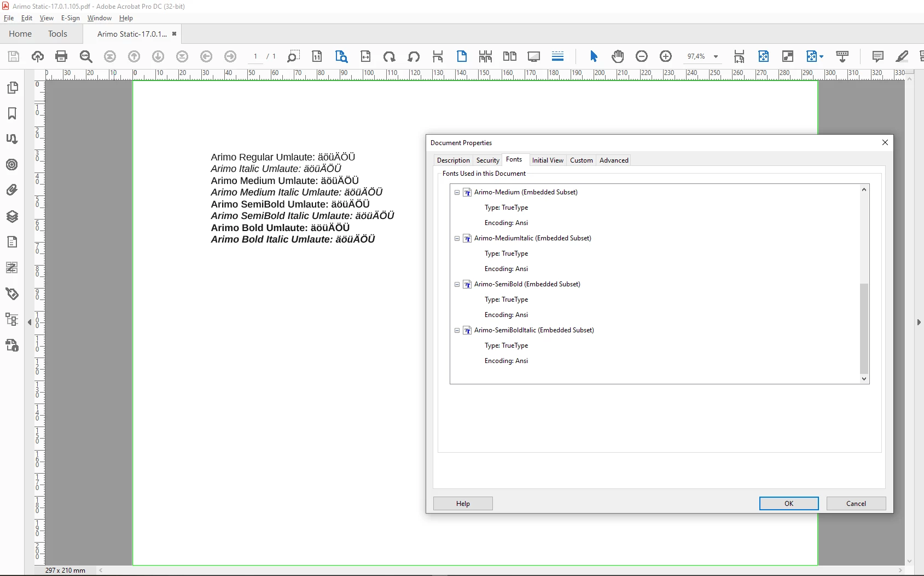924x576 pixels.
Task: Click the zoom percentage 97,4% field
Action: tap(696, 56)
